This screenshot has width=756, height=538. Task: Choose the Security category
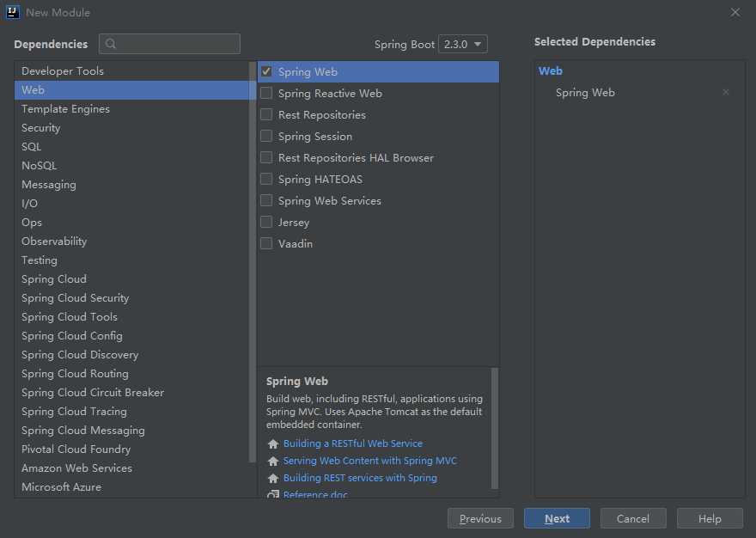click(x=131, y=127)
